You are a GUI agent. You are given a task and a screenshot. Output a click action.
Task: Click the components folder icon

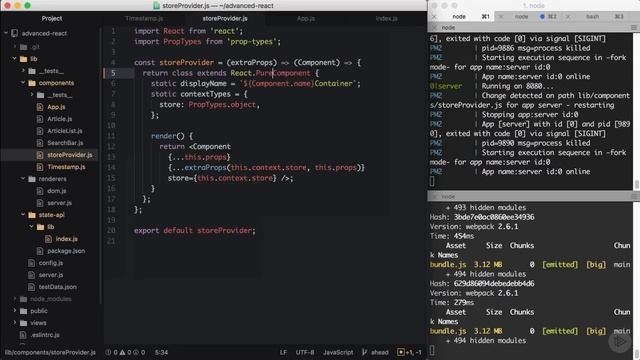pyautogui.click(x=32, y=83)
